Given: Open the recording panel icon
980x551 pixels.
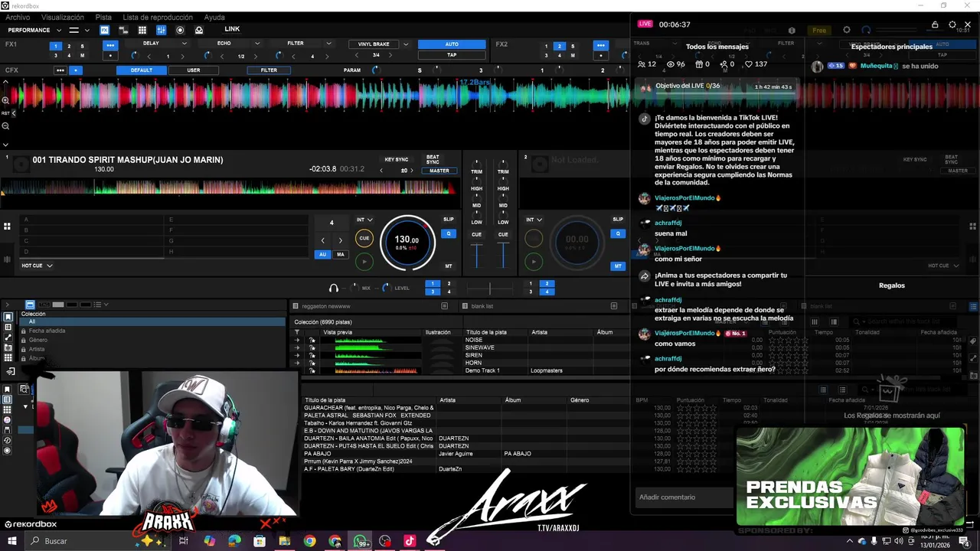Looking at the screenshot, I should pos(180,30).
